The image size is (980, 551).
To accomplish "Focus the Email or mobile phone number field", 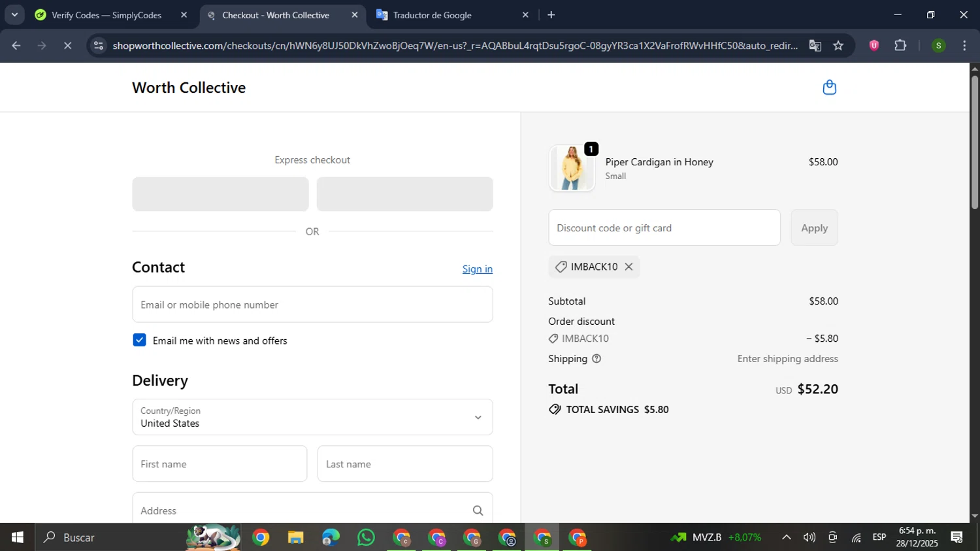I will click(312, 305).
